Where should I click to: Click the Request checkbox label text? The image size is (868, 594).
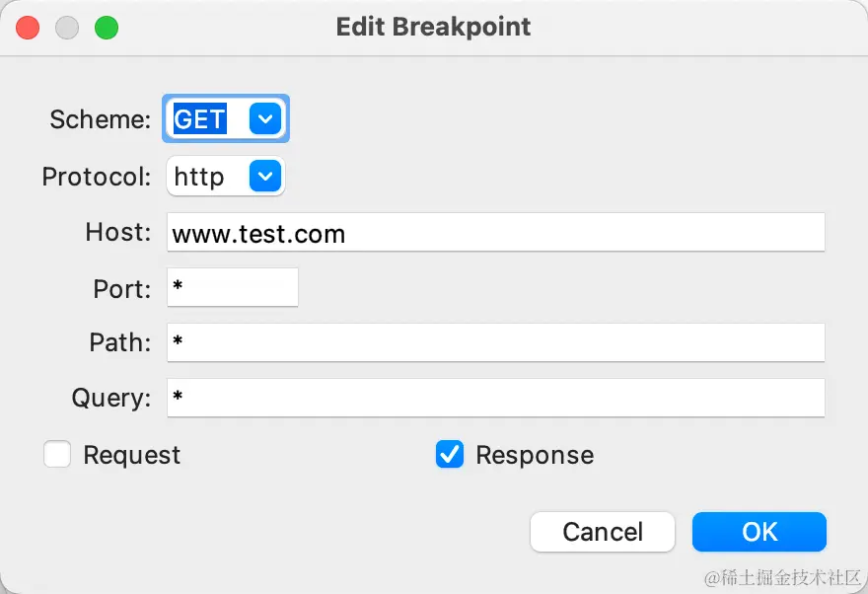pos(132,455)
